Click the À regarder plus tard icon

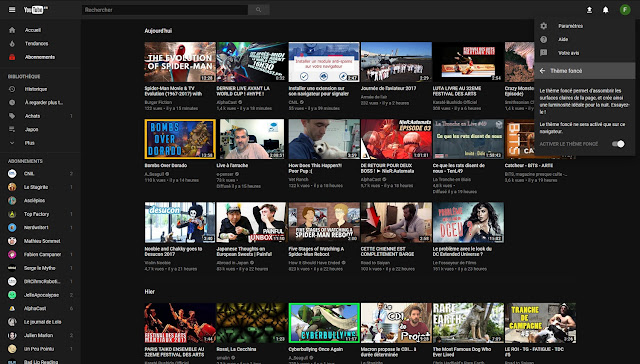pyautogui.click(x=12, y=102)
